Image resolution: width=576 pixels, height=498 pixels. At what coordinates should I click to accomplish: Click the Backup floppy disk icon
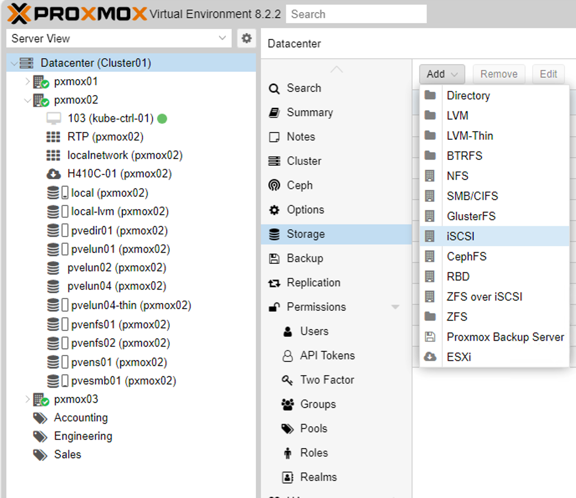[274, 259]
